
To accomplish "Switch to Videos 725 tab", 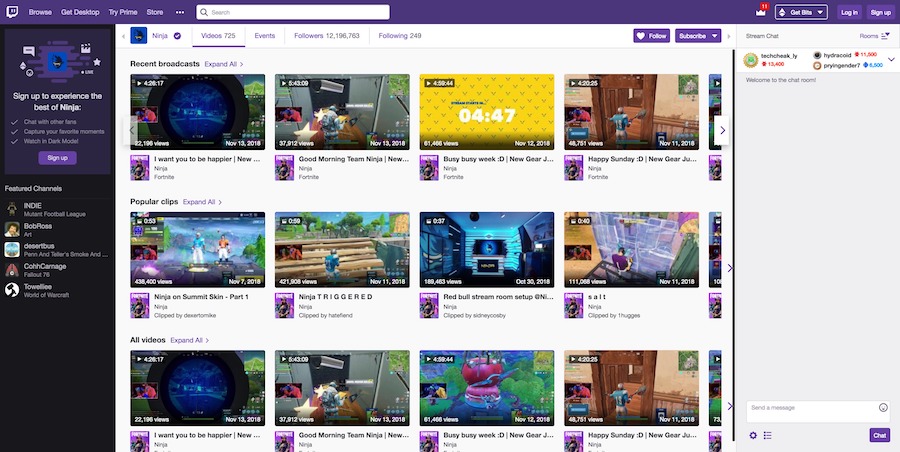I will [x=218, y=36].
